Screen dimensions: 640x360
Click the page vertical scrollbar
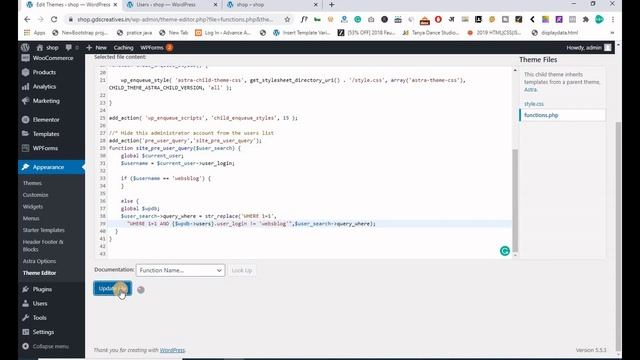point(619,235)
